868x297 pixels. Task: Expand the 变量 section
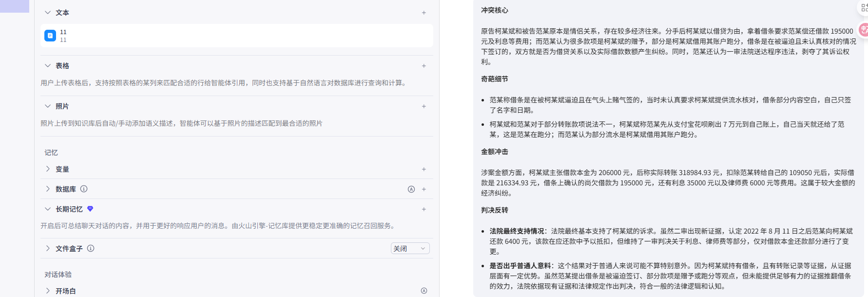47,169
